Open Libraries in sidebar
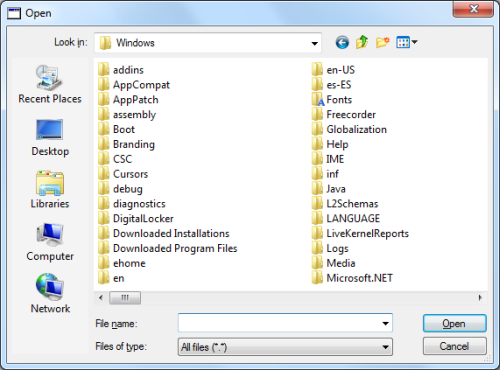 [x=50, y=190]
